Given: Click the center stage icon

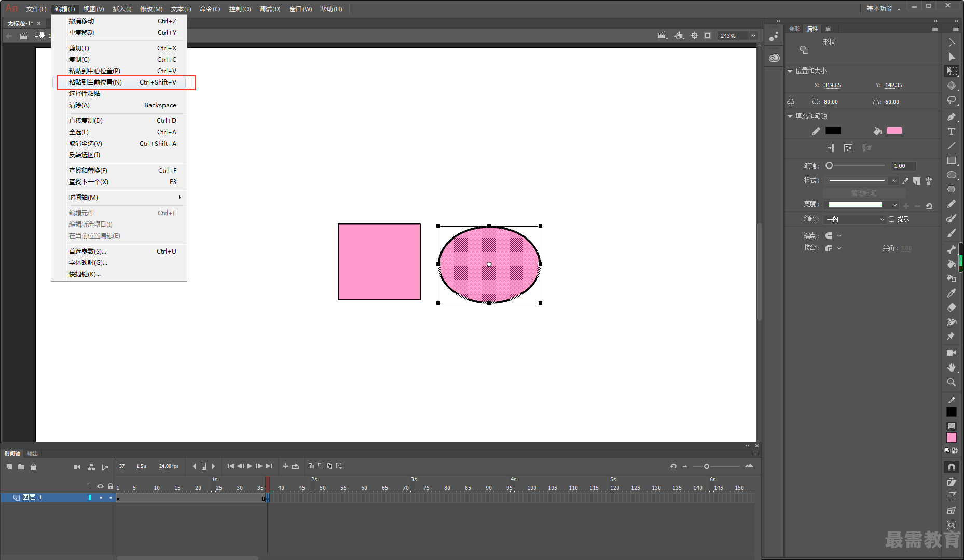Looking at the screenshot, I should [694, 36].
